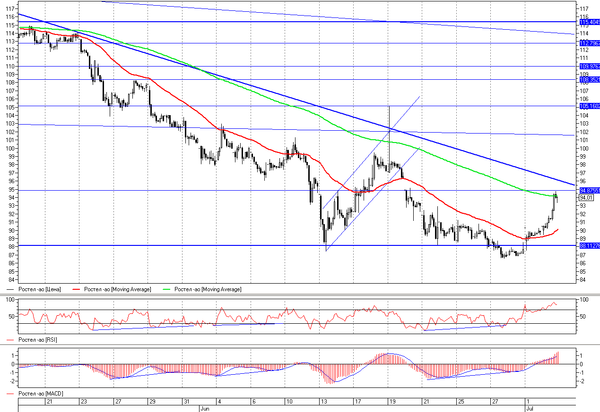Select the 105.16 price level tag
The height and width of the screenshot is (412, 600).
click(x=589, y=106)
